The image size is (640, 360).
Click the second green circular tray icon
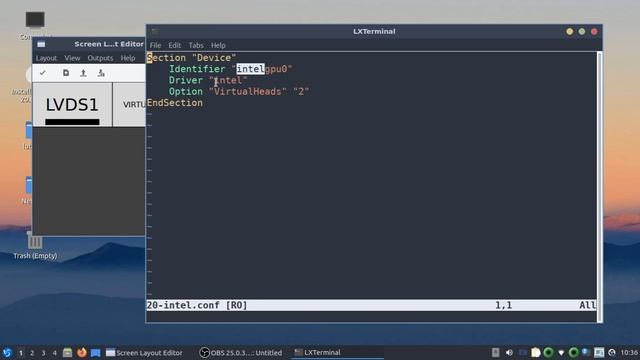point(573,353)
